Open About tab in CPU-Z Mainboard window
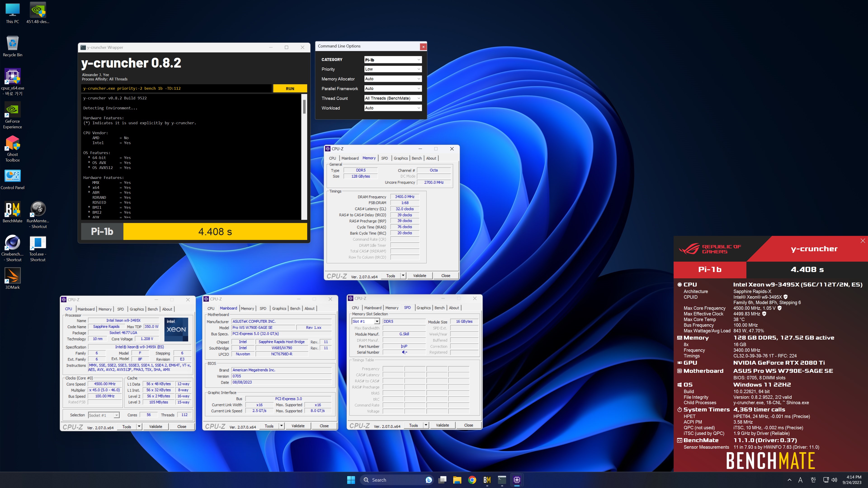The height and width of the screenshot is (488, 868). tap(309, 308)
